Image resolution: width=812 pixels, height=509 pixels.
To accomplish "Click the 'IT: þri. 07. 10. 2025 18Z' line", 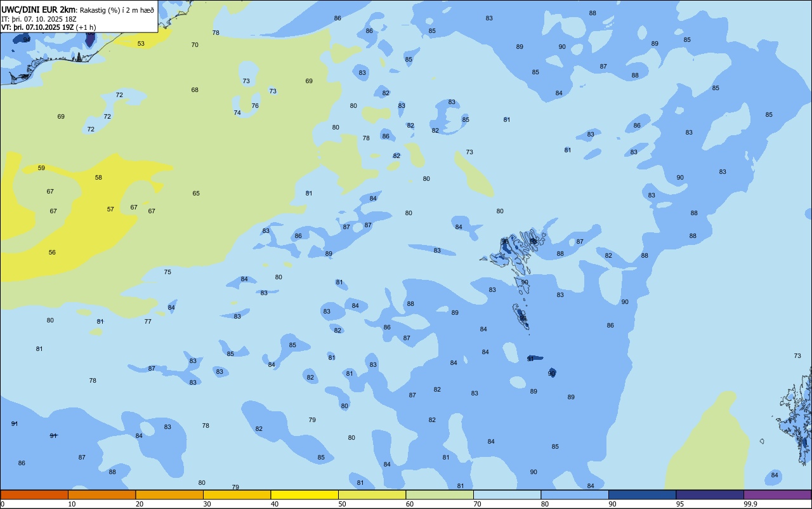I will coord(39,19).
